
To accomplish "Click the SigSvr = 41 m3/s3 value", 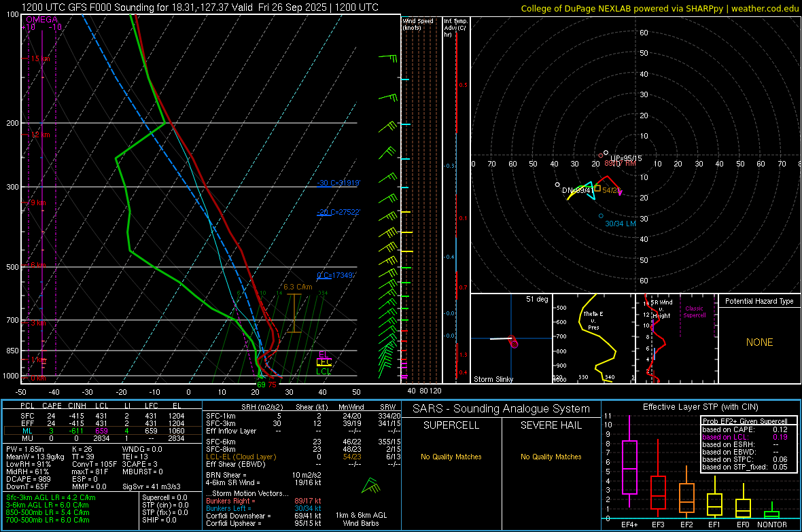I will click(151, 486).
